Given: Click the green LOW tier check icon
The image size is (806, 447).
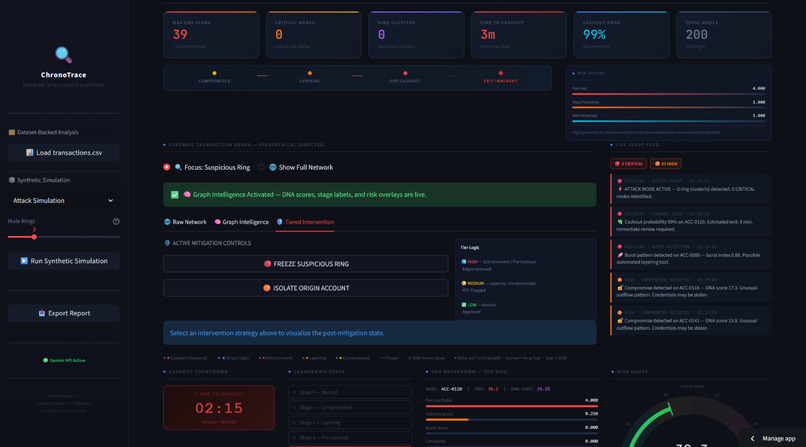Looking at the screenshot, I should pos(464,305).
